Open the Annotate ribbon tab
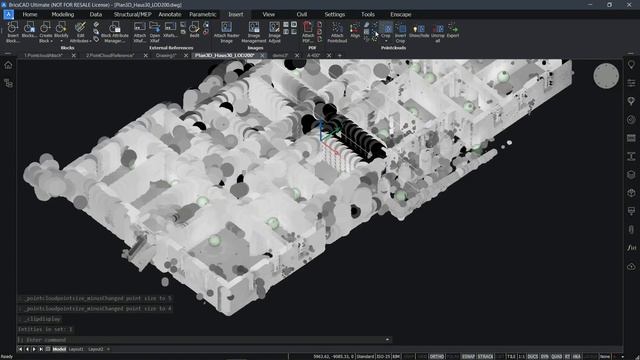 (170, 14)
